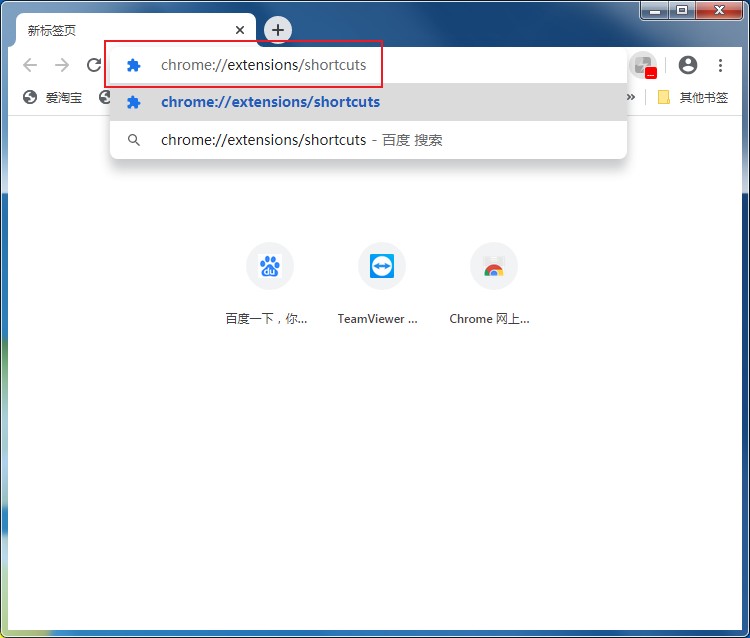The width and height of the screenshot is (750, 638).
Task: Select the 新标签页 tab
Action: pyautogui.click(x=120, y=30)
